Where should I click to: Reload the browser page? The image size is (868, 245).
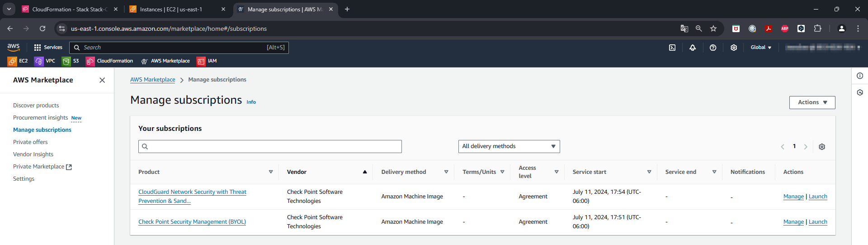(x=42, y=29)
